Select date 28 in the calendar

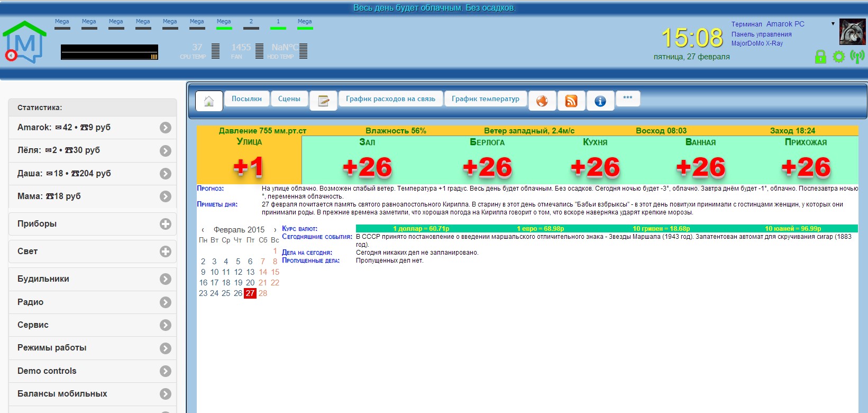pos(263,293)
